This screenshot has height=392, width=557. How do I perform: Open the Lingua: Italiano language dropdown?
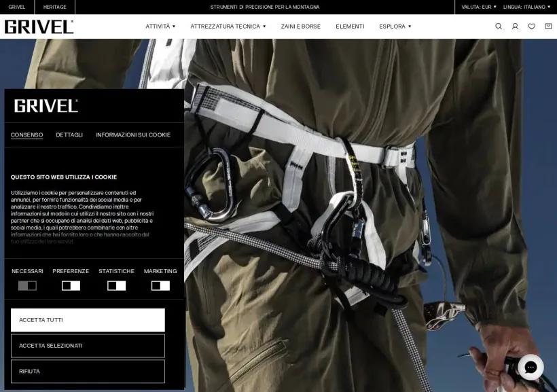coord(526,7)
